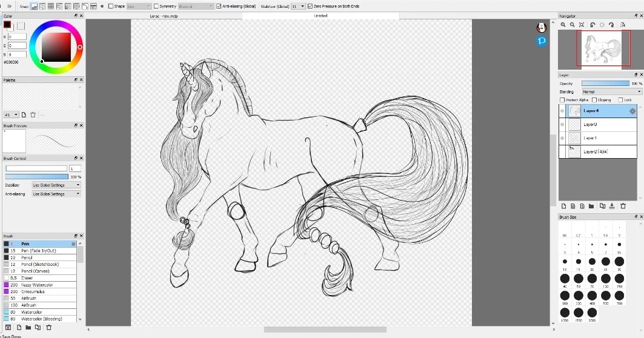This screenshot has height=338, width=644.
Task: Create a brush group folder
Action: point(28,327)
